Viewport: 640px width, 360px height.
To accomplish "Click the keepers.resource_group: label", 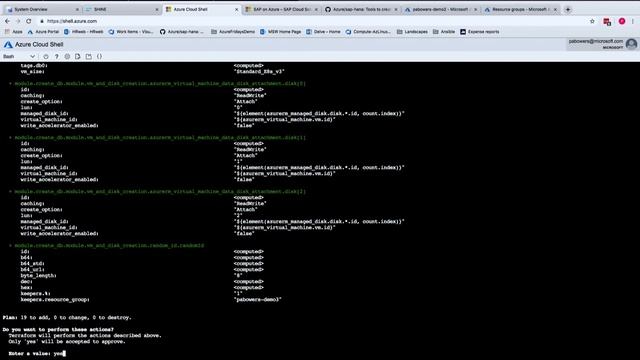I will [55, 300].
